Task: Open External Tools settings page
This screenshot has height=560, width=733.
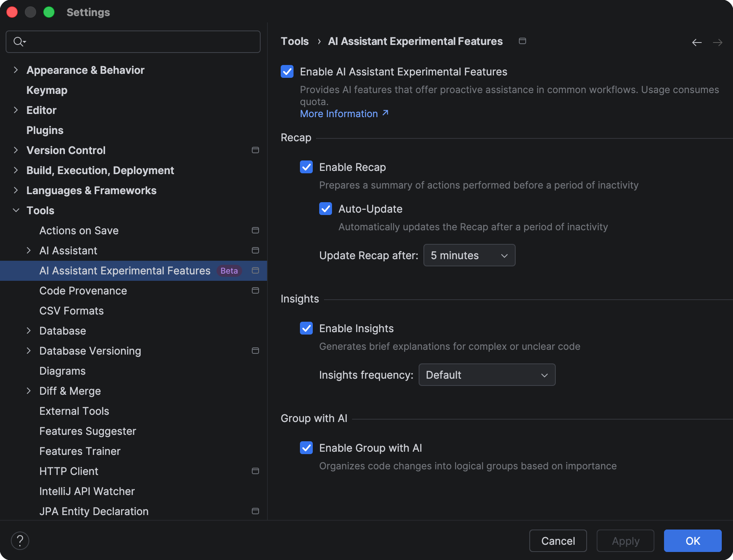Action: tap(74, 411)
